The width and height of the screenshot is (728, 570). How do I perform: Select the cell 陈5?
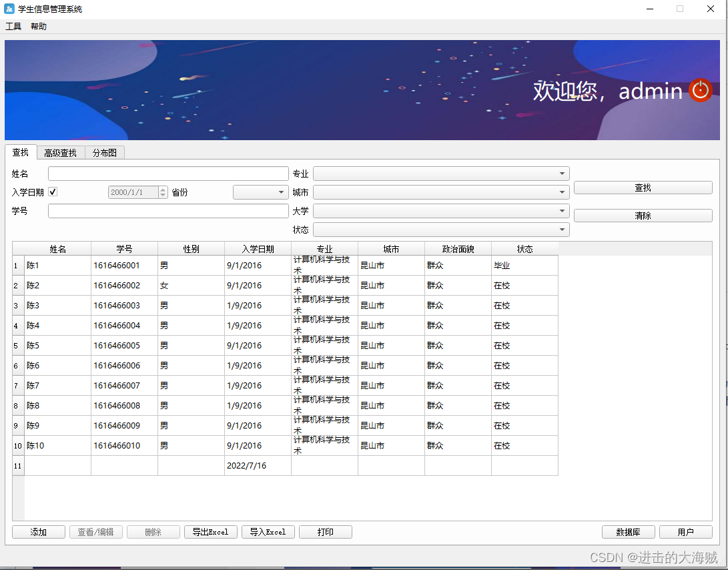tap(57, 345)
